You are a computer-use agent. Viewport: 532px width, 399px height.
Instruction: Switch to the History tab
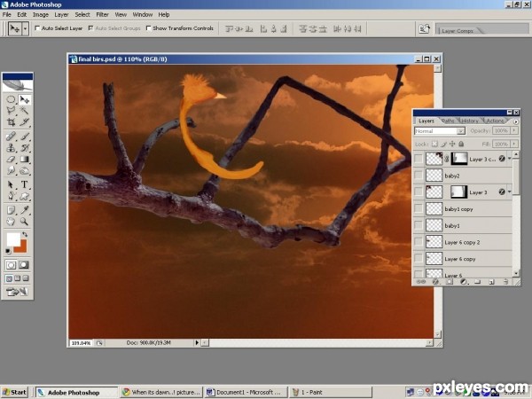[470, 121]
